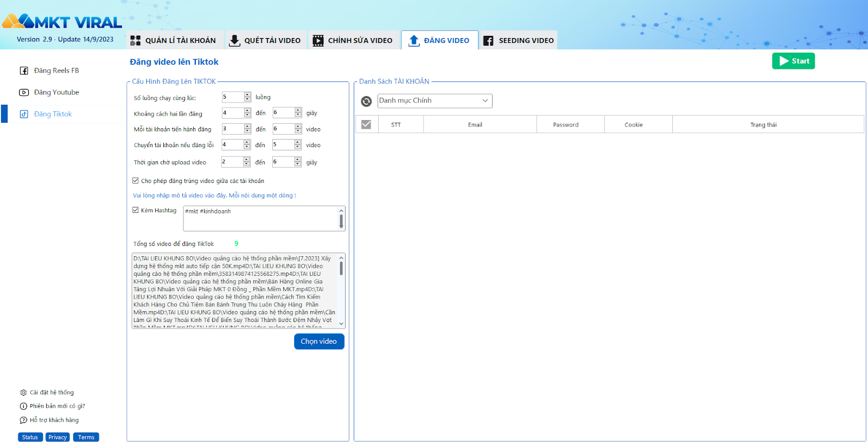Image resolution: width=868 pixels, height=442 pixels.
Task: Click scroll-down arrow of video list
Action: (x=341, y=324)
